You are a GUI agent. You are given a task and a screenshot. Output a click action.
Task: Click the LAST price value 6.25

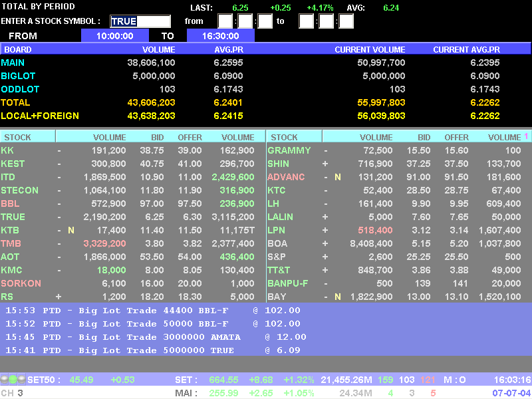[x=240, y=7]
